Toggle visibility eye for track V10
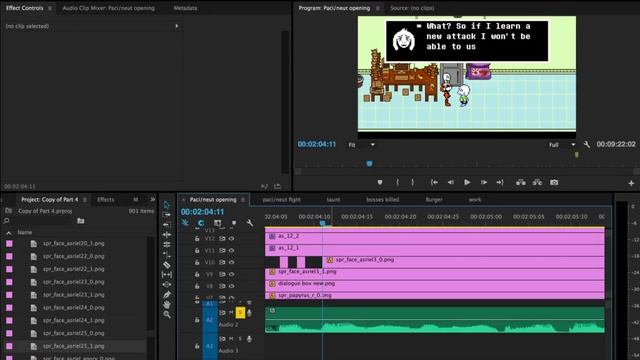 231,262
